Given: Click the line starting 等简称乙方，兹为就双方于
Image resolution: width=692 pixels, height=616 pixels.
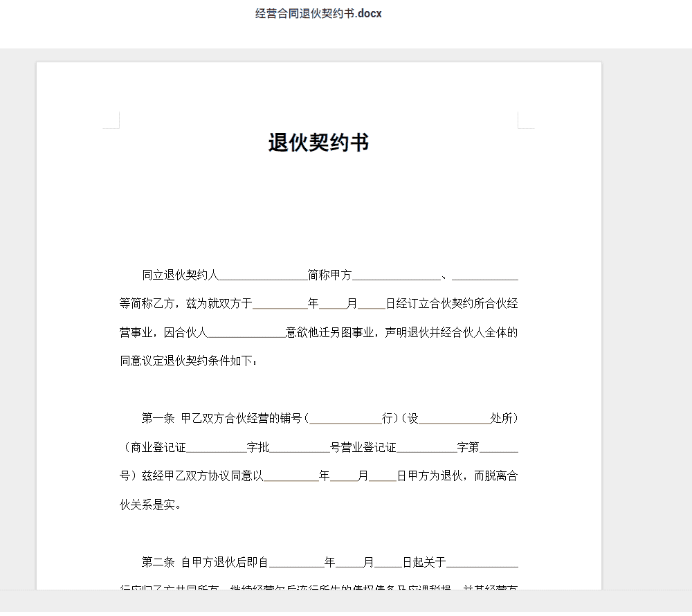Looking at the screenshot, I should pyautogui.click(x=318, y=304).
